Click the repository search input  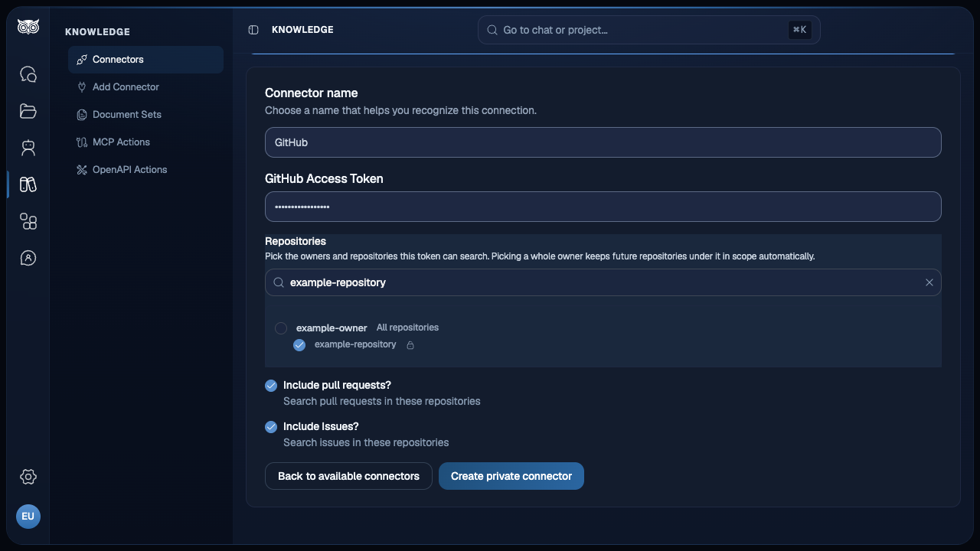(x=603, y=282)
